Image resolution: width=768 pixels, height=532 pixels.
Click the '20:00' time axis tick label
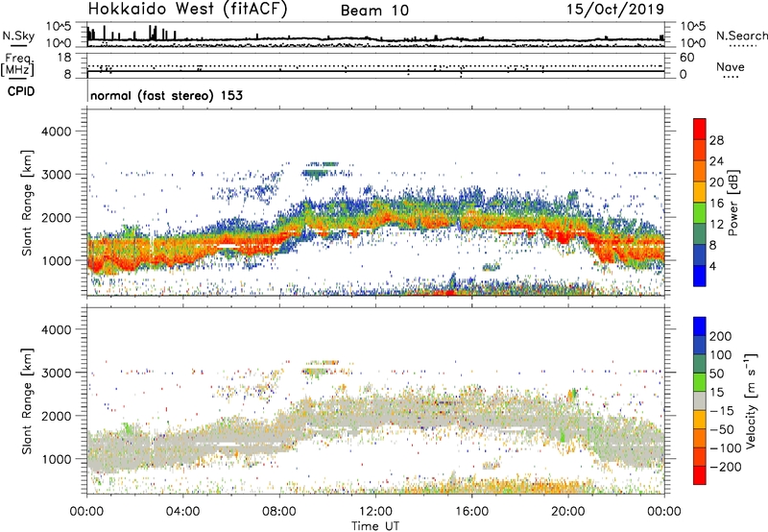567,512
